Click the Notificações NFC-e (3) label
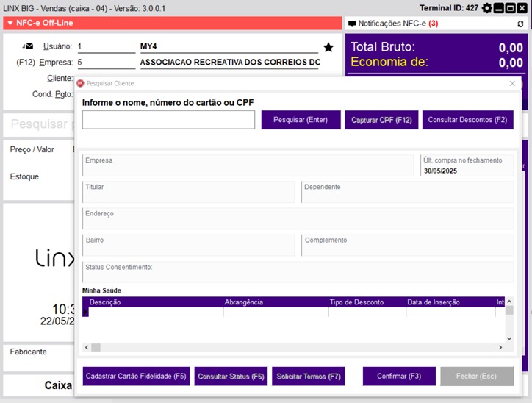The image size is (532, 403). point(398,24)
